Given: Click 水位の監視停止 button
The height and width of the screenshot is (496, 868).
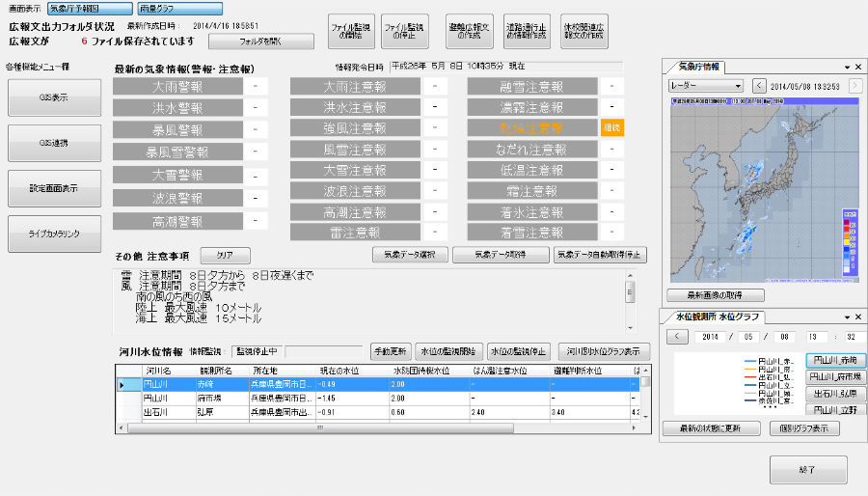Looking at the screenshot, I should coord(519,351).
